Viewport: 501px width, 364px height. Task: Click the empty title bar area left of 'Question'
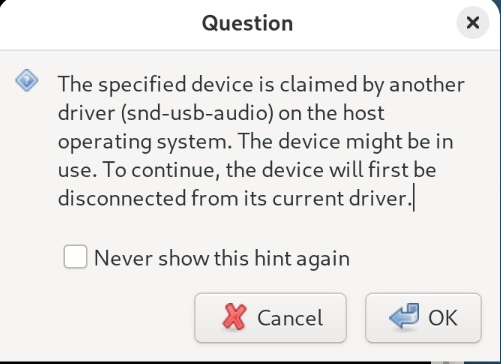tap(100, 24)
